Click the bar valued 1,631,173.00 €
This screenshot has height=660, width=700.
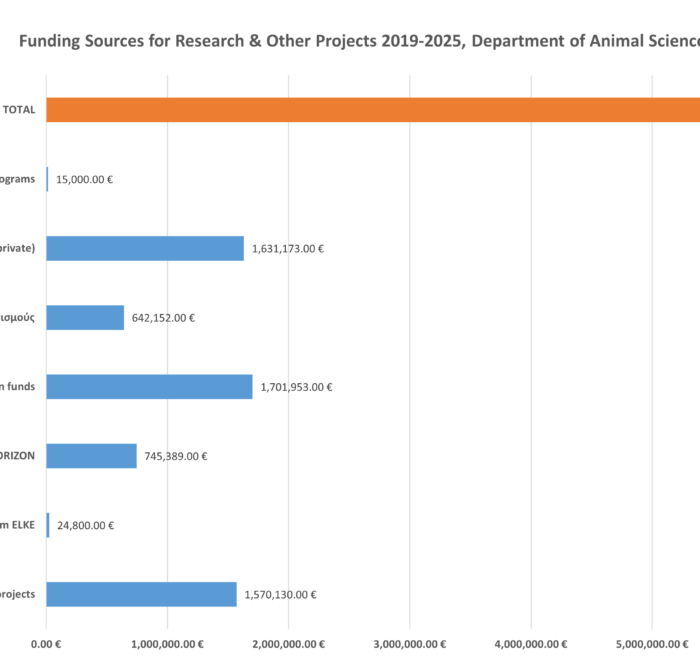[x=145, y=248]
